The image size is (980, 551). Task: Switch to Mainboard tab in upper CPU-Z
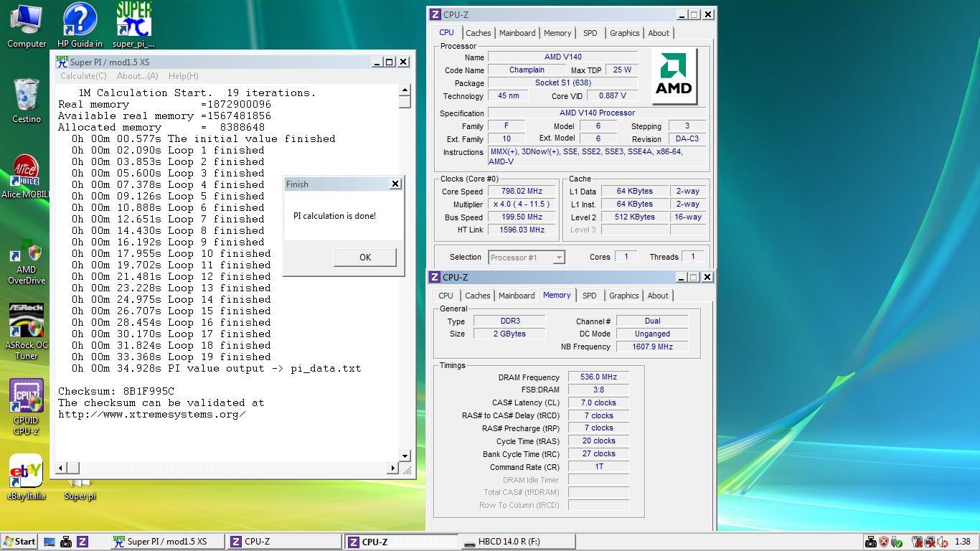point(517,33)
